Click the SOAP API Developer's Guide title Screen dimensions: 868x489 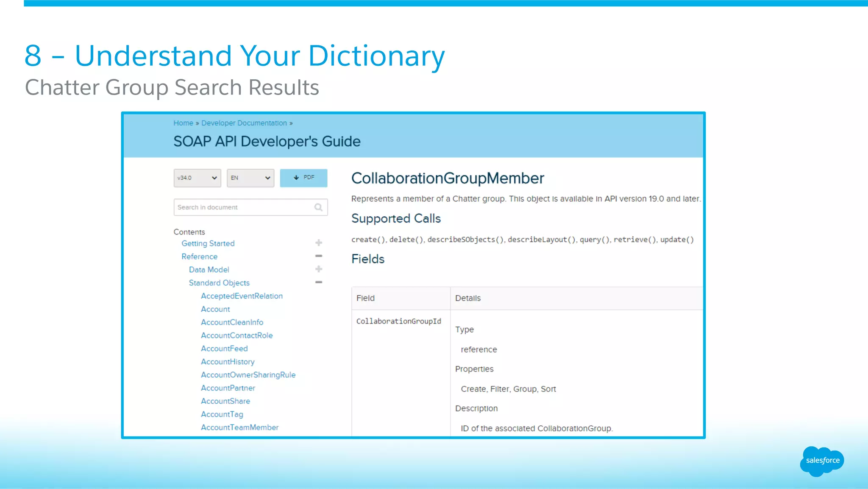click(267, 142)
